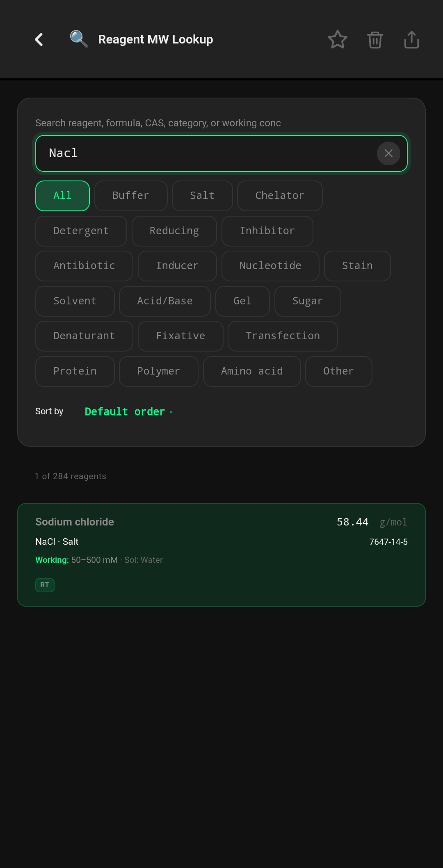This screenshot has width=443, height=868.
Task: Choose the Amino acid filter chip
Action: (252, 371)
